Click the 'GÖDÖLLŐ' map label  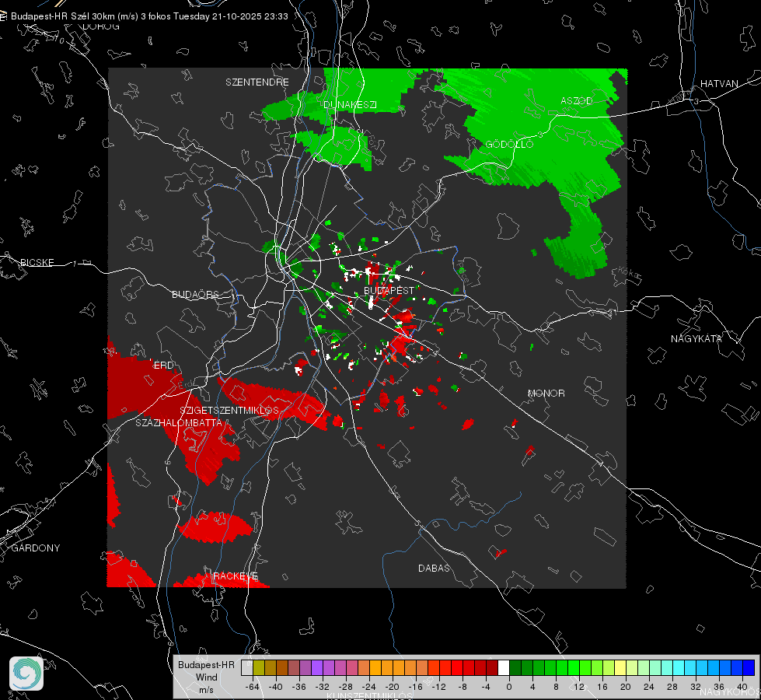click(x=509, y=144)
